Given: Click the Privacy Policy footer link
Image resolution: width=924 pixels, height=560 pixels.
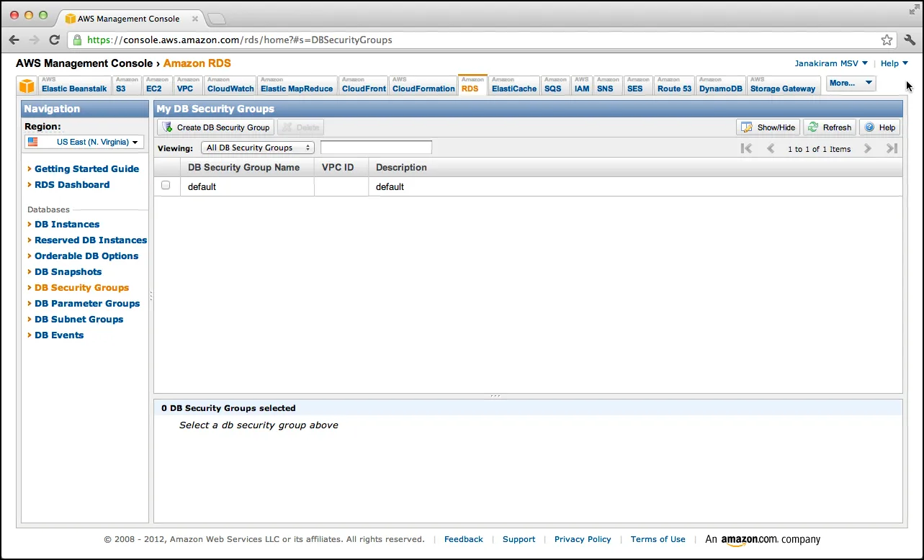Looking at the screenshot, I should click(583, 539).
